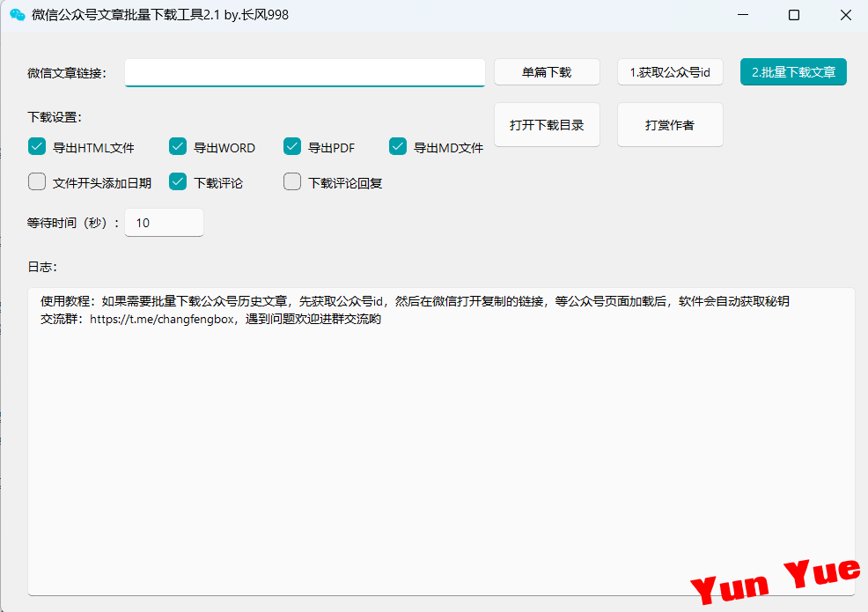868x612 pixels.
Task: Click window title 微信公众号文章批量下载工具2.1
Action: click(x=160, y=15)
